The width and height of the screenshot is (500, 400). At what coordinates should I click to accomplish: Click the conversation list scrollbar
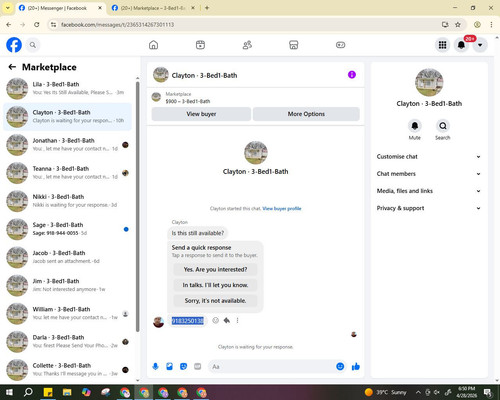click(137, 207)
